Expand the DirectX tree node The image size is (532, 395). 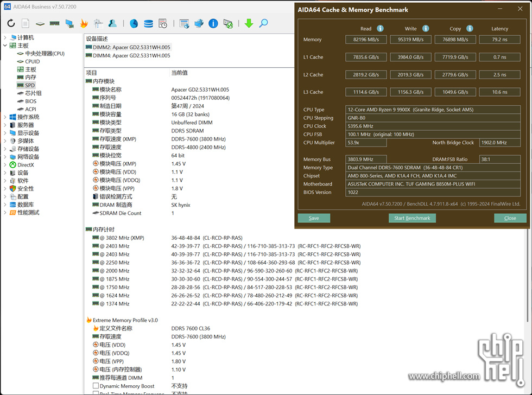5,165
